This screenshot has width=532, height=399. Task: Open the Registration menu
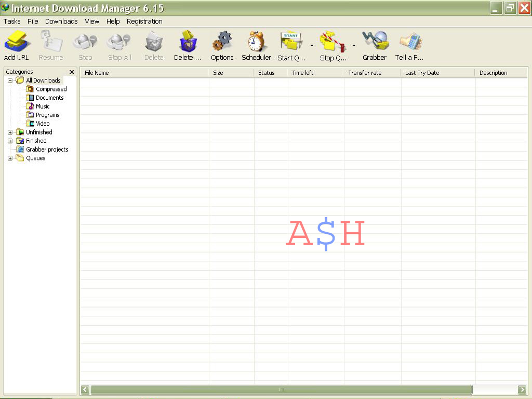144,21
